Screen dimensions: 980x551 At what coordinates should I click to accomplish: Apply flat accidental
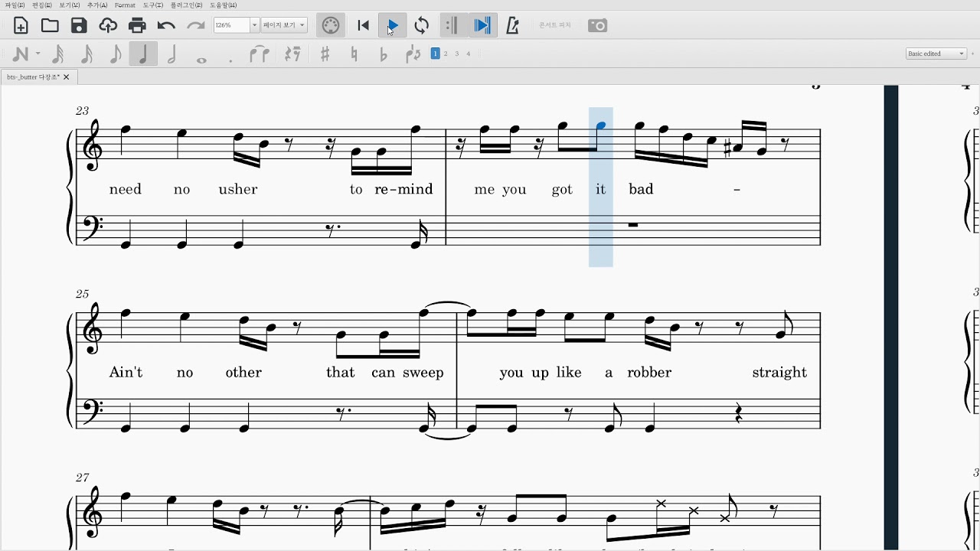384,54
